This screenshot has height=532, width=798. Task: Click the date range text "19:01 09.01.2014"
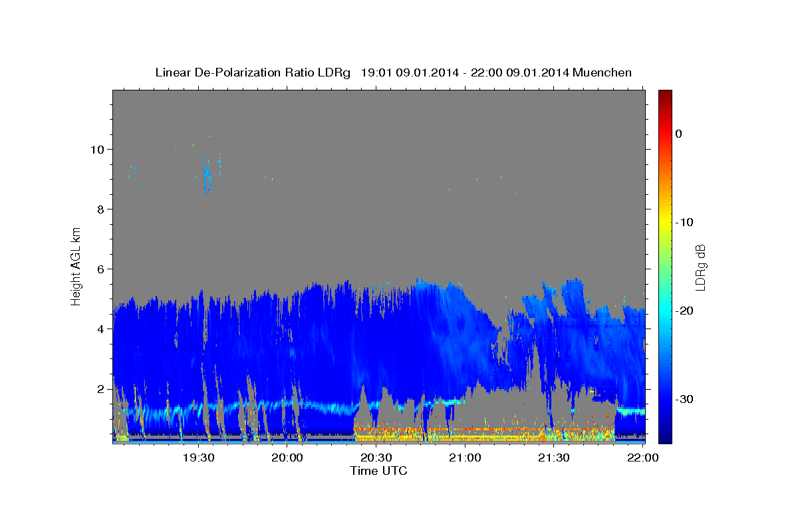[410, 72]
